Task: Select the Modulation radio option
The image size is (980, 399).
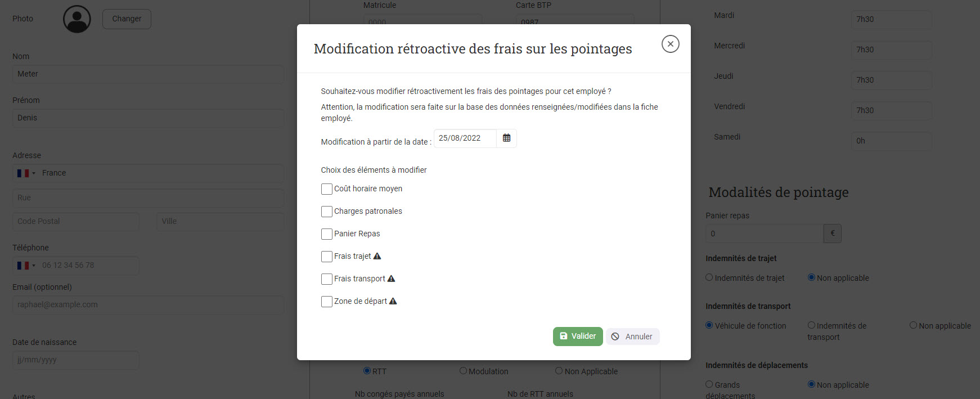Action: click(x=463, y=371)
